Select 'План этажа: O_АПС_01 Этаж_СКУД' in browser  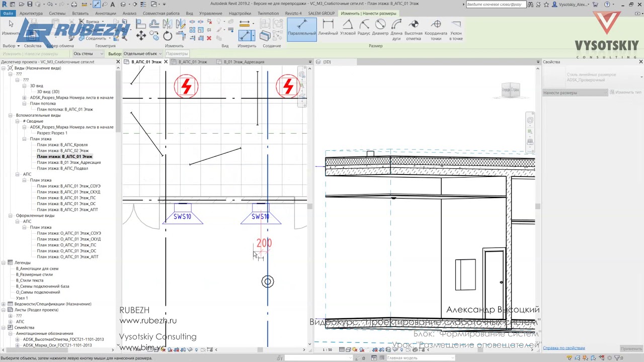(x=68, y=239)
